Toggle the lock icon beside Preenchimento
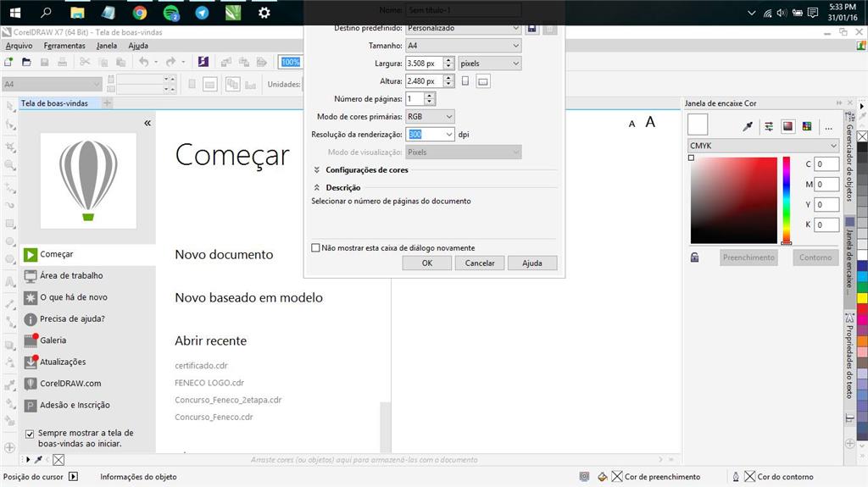868x487 pixels. click(695, 257)
